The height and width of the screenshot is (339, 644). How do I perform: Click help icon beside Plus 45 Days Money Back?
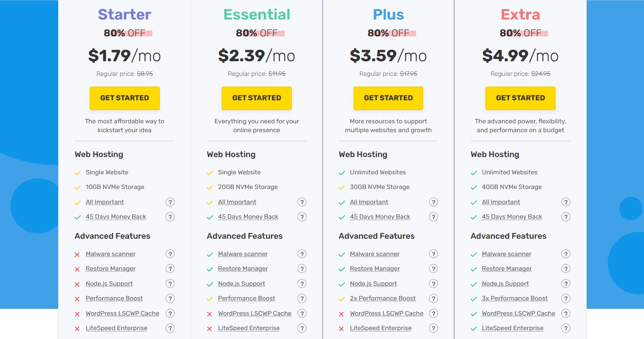pos(433,217)
